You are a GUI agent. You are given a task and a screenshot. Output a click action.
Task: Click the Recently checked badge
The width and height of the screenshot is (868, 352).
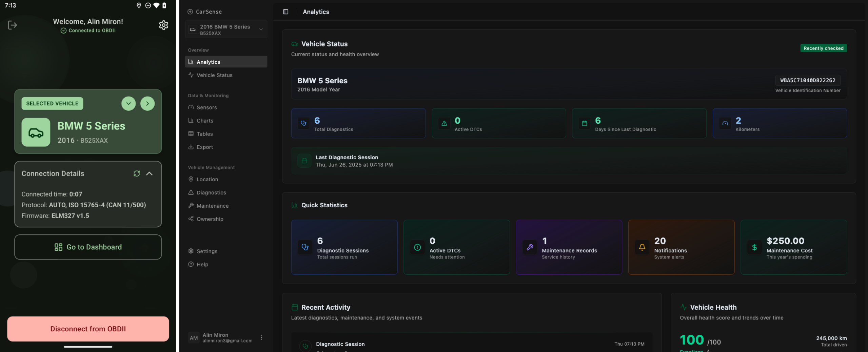tap(823, 48)
